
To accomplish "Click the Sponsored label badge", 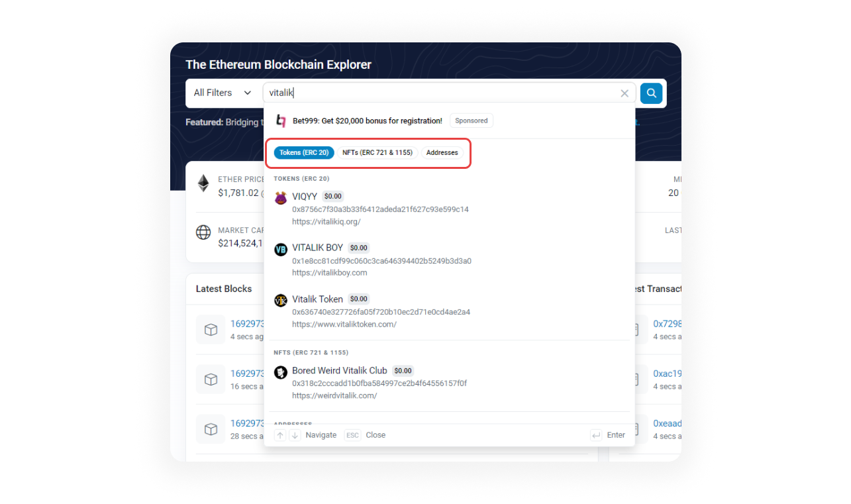I will point(471,121).
